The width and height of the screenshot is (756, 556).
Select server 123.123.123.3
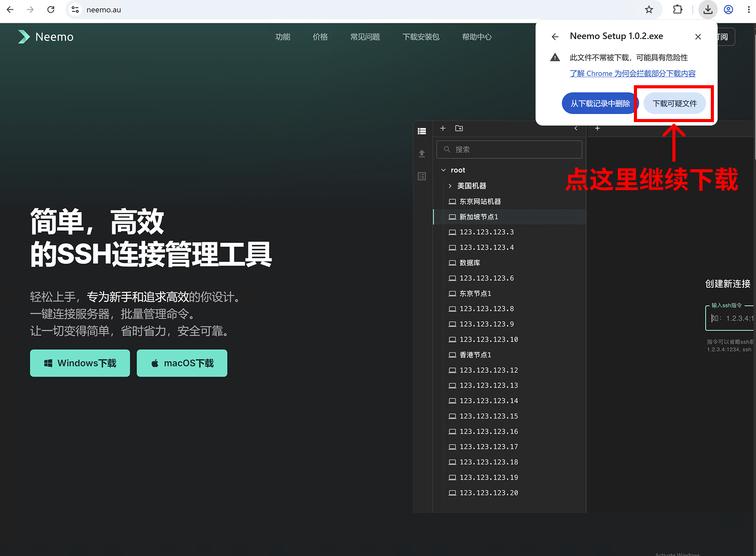[510, 232]
